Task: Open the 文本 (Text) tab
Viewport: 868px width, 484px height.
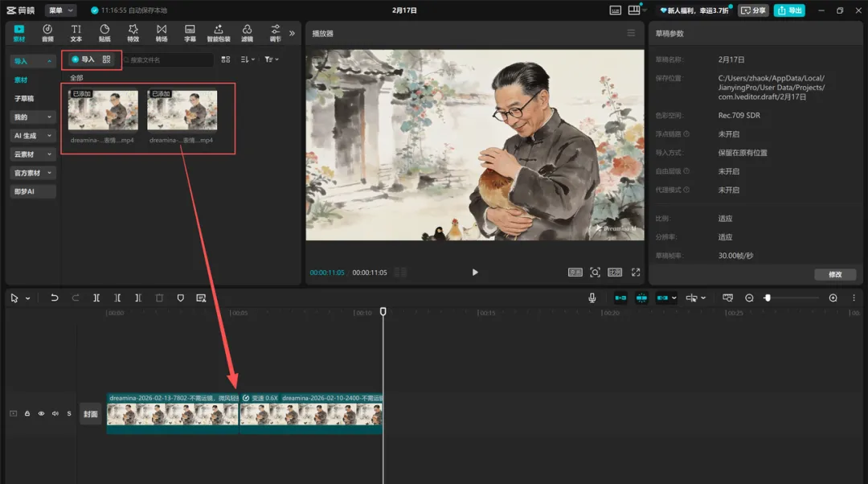Action: (76, 33)
